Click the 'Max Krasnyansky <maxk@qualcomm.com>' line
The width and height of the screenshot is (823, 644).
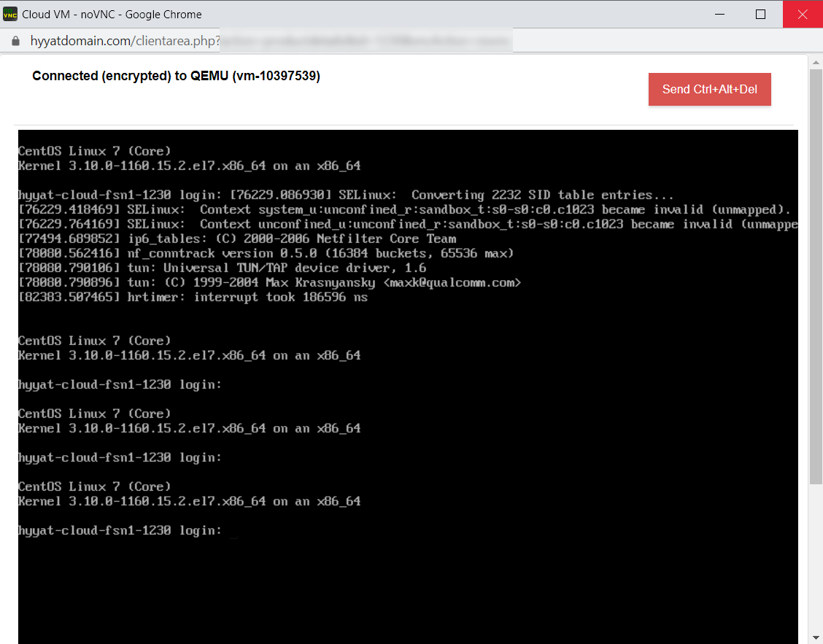[270, 283]
